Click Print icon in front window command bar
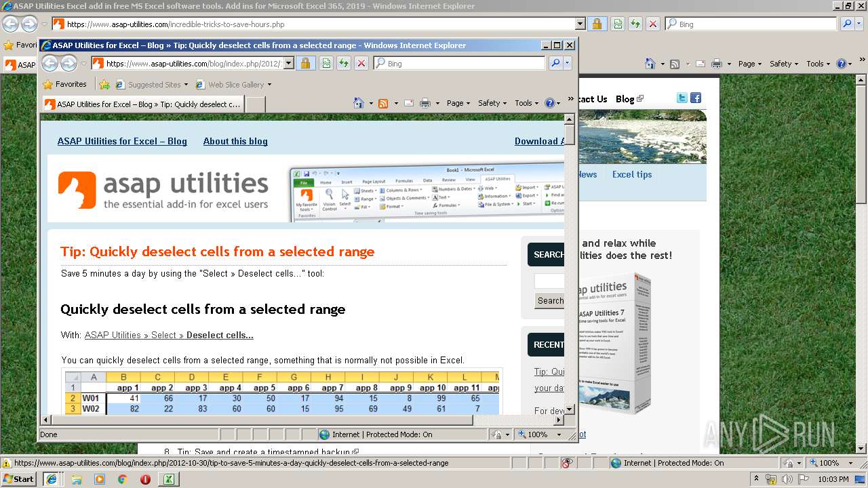Image resolution: width=868 pixels, height=488 pixels. [425, 103]
